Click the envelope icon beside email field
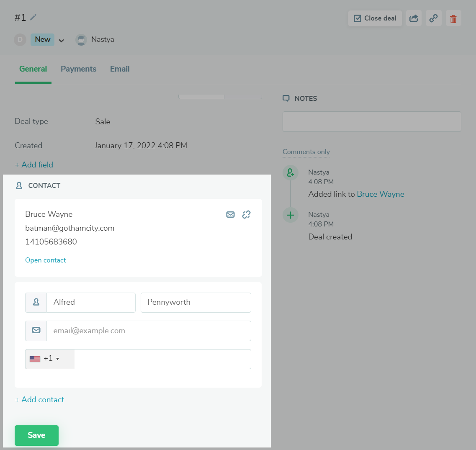 (36, 331)
